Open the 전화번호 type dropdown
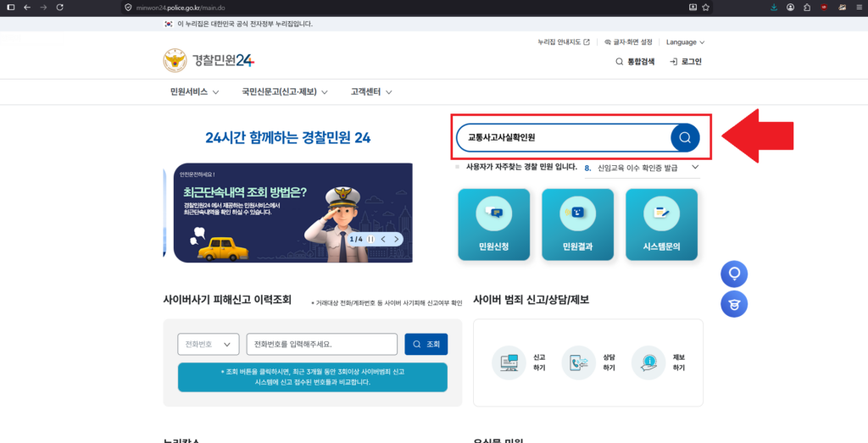The width and height of the screenshot is (868, 443). [209, 344]
